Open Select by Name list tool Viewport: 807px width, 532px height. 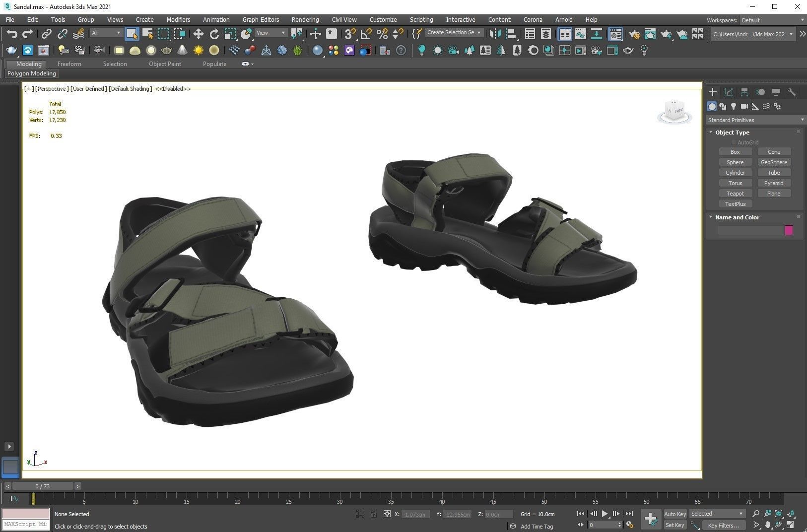tap(147, 34)
